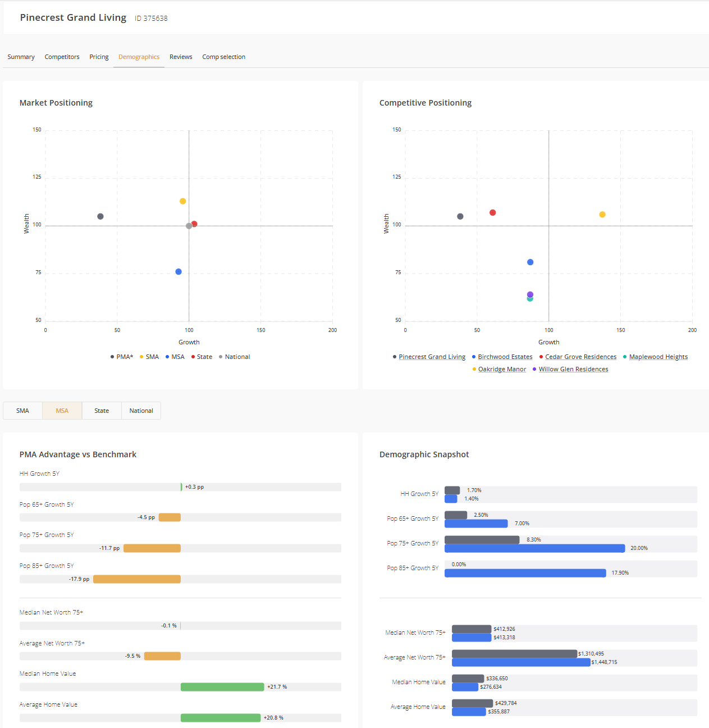This screenshot has height=728, width=709.
Task: Click the 1.70% HH Growth 5Y value
Action: [474, 490]
